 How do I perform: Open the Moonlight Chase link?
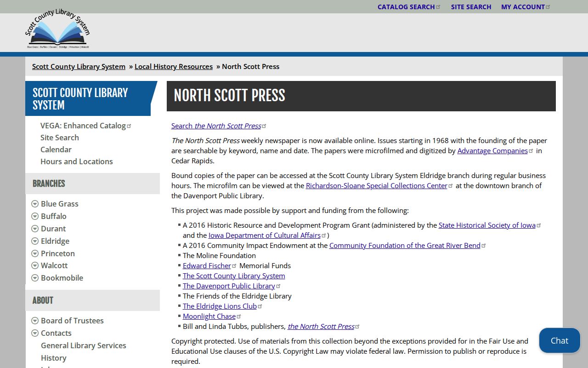coord(212,316)
